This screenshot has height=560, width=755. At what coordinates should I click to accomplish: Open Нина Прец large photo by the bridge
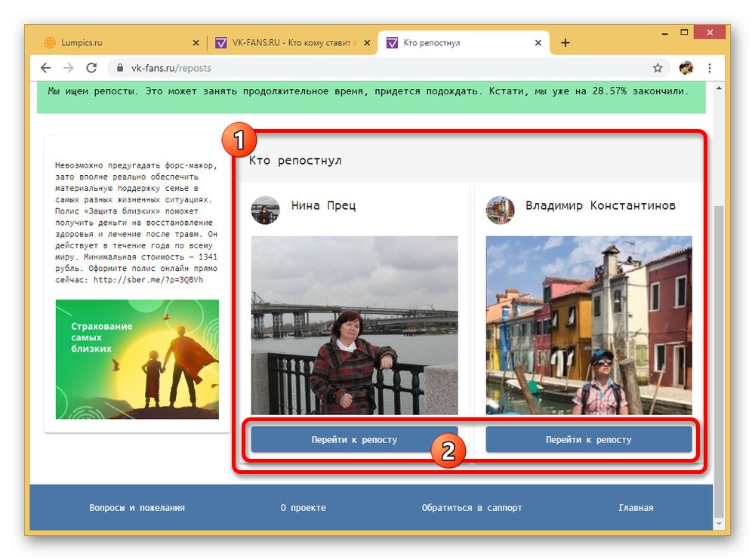pos(354,325)
